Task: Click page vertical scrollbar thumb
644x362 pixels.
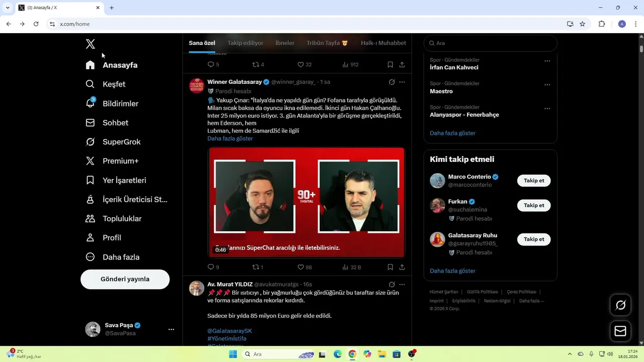Action: (x=641, y=49)
